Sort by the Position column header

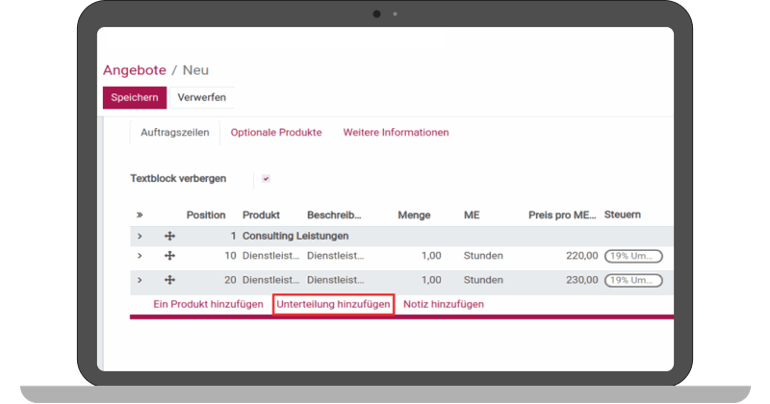click(206, 215)
